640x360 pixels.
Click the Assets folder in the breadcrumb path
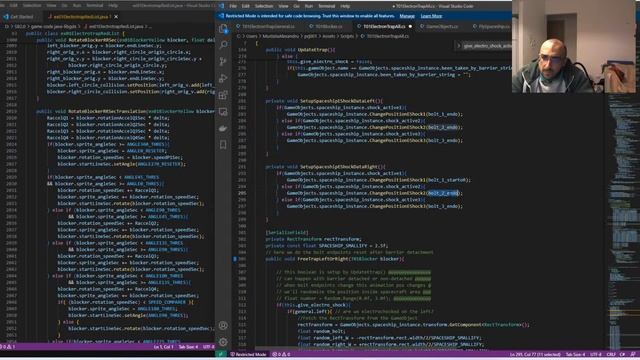click(329, 36)
